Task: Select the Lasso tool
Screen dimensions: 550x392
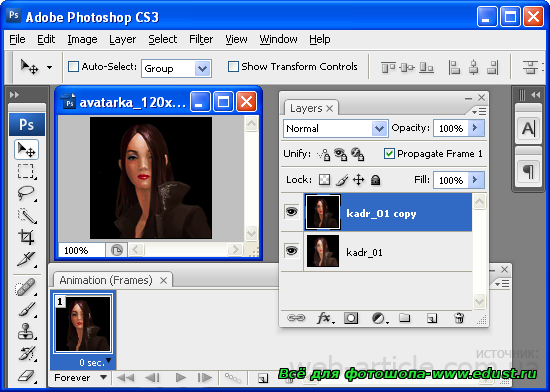Action: 26,193
